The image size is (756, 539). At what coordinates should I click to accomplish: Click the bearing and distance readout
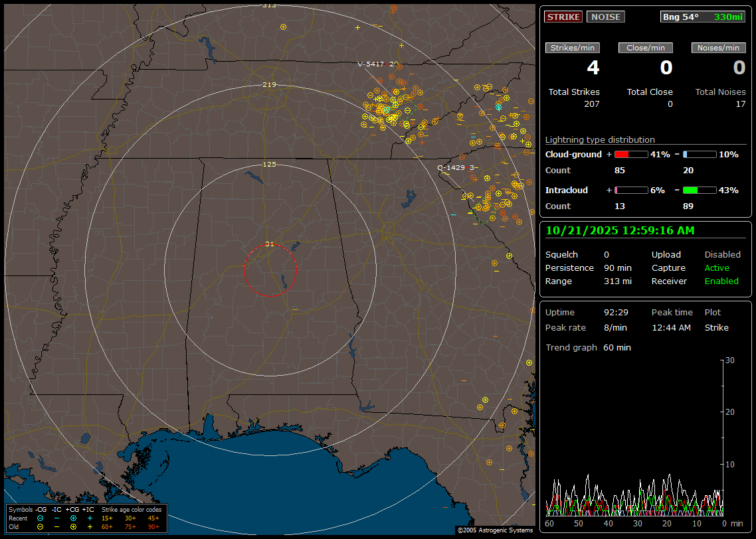[x=702, y=17]
